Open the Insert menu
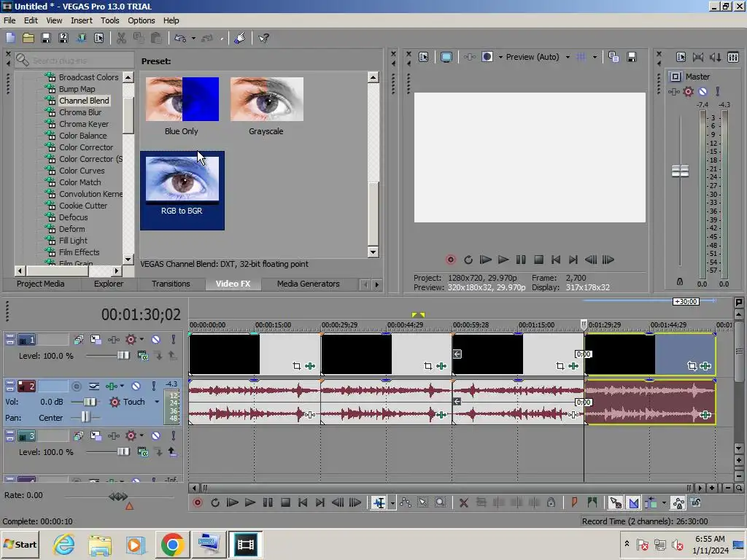The height and width of the screenshot is (560, 747). (82, 20)
